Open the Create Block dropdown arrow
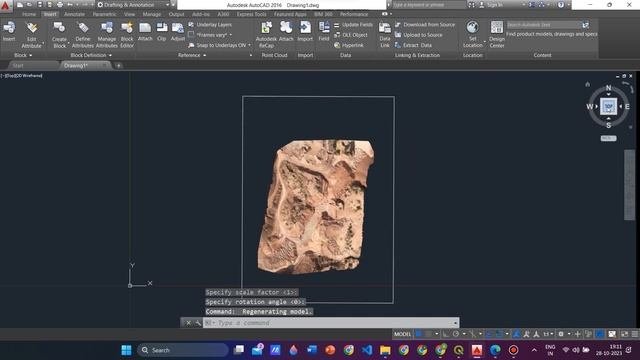The width and height of the screenshot is (640, 360). click(69, 42)
